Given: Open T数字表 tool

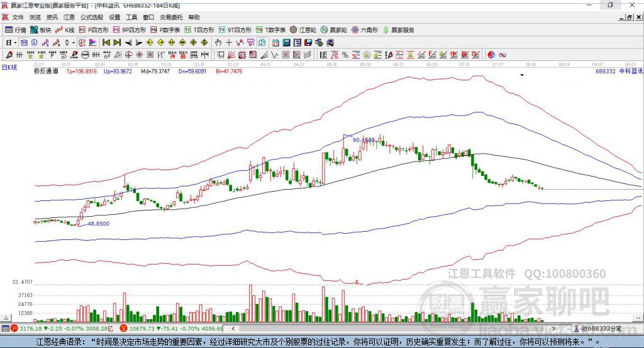Looking at the screenshot, I should tap(270, 30).
